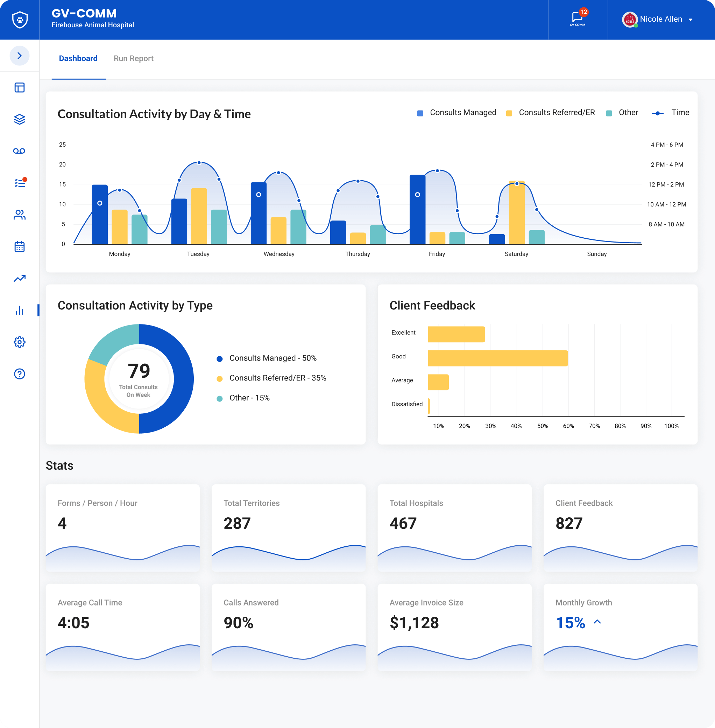
Task: Select the bar chart reports sidebar icon
Action: pos(20,310)
